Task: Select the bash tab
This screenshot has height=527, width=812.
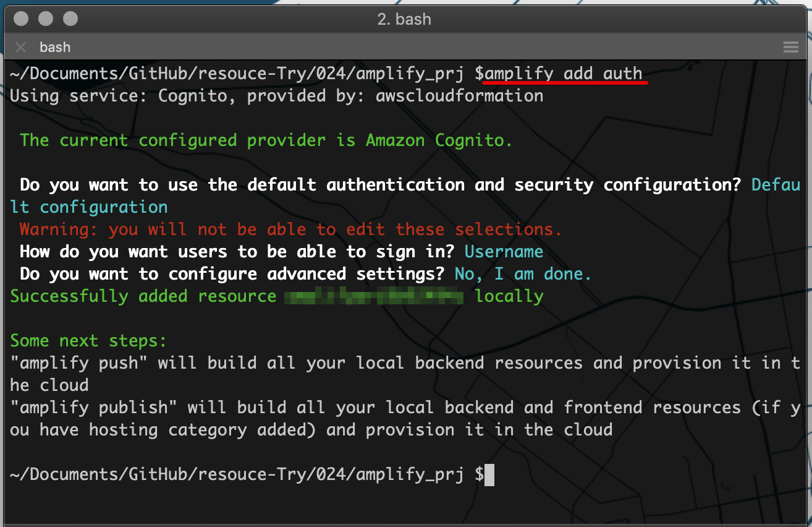Action: click(x=55, y=47)
